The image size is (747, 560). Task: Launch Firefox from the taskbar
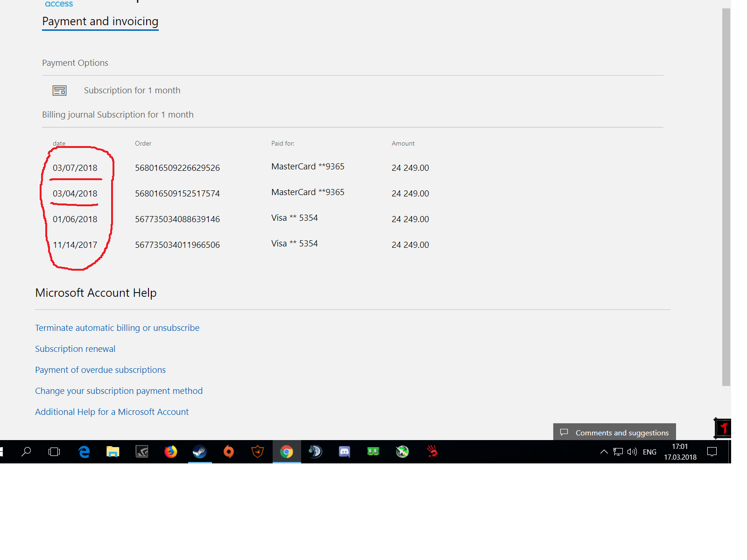pyautogui.click(x=171, y=452)
